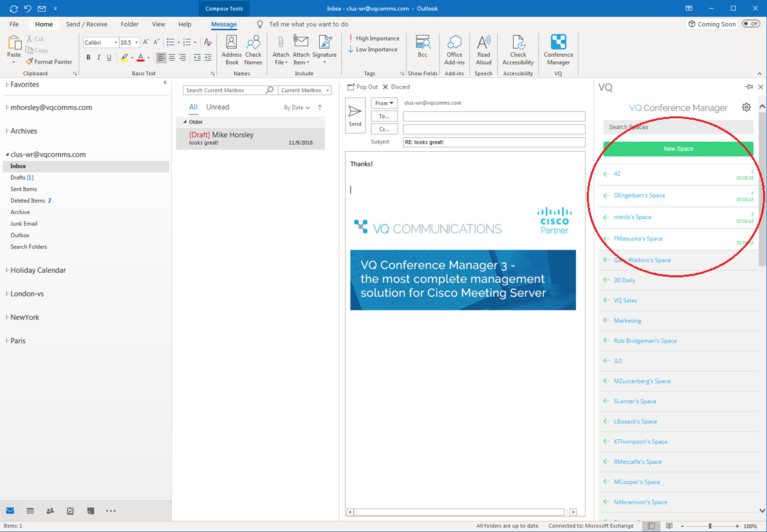Open the From account dropdown
The width and height of the screenshot is (767, 532).
[385, 103]
